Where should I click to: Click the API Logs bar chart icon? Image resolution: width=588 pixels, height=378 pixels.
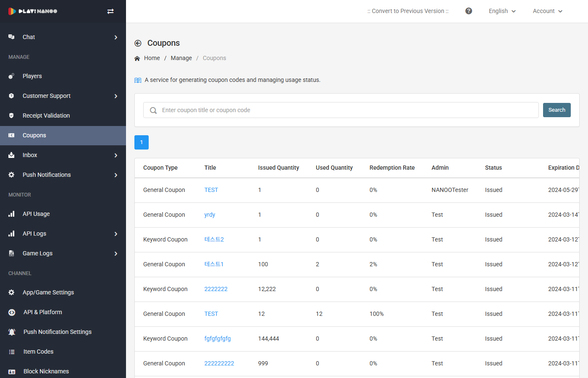(x=11, y=234)
